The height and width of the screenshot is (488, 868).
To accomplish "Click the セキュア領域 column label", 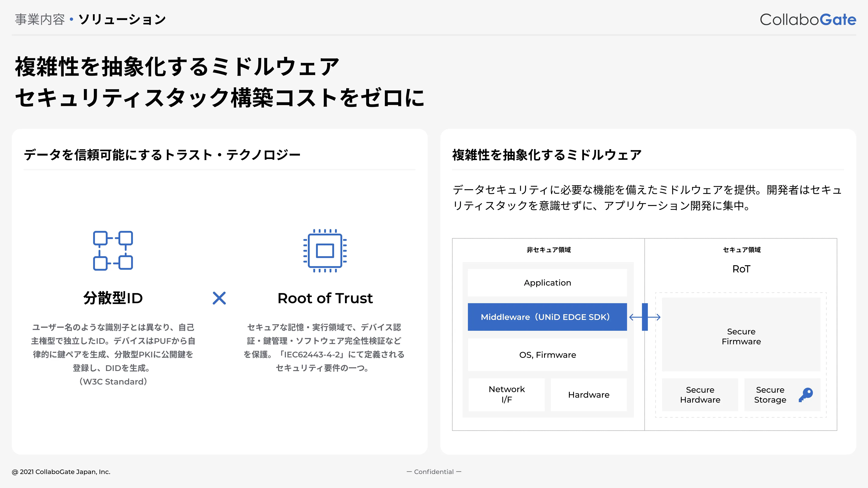I will (741, 250).
